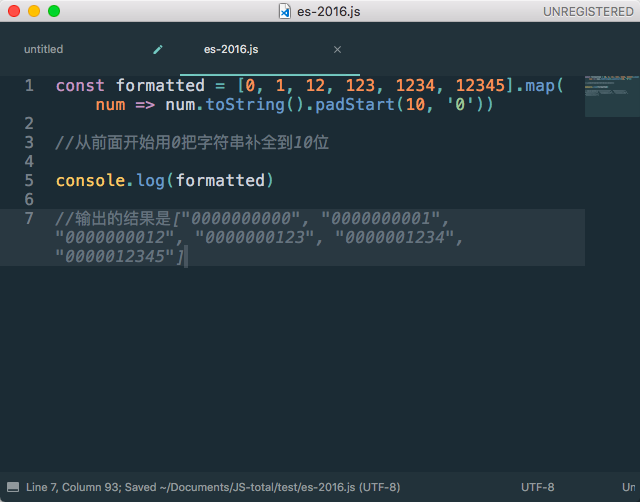Click the '.map(' method call
This screenshot has height=502, width=640.
coord(539,86)
